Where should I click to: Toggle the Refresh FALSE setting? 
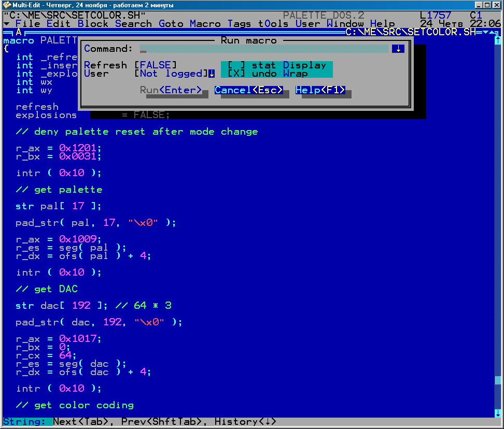pos(156,65)
